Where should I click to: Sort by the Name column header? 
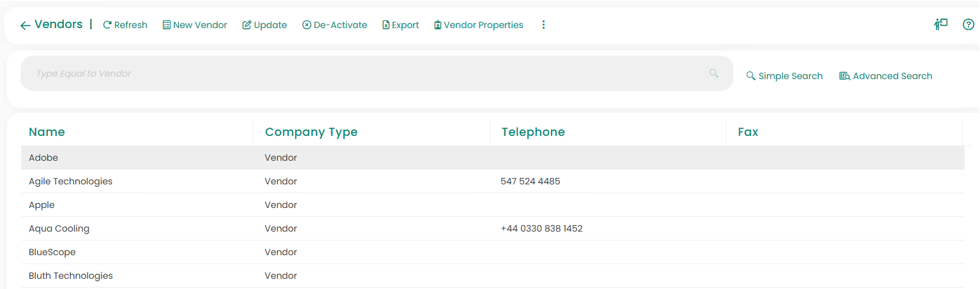47,132
